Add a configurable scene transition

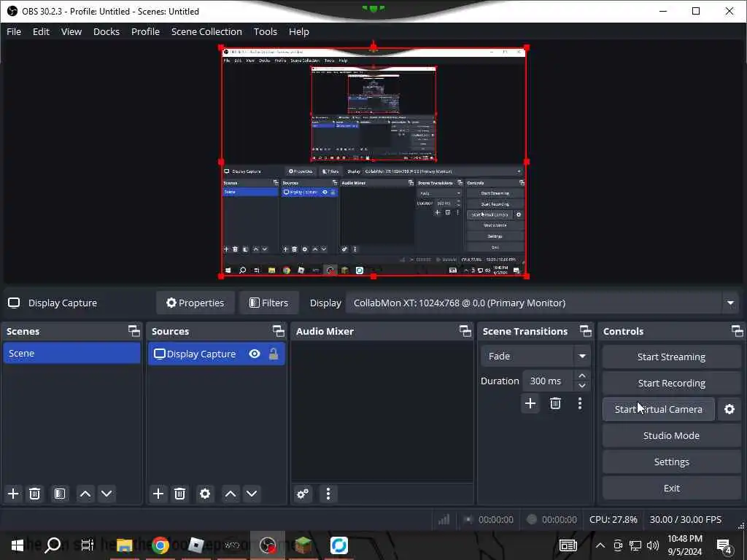[530, 404]
